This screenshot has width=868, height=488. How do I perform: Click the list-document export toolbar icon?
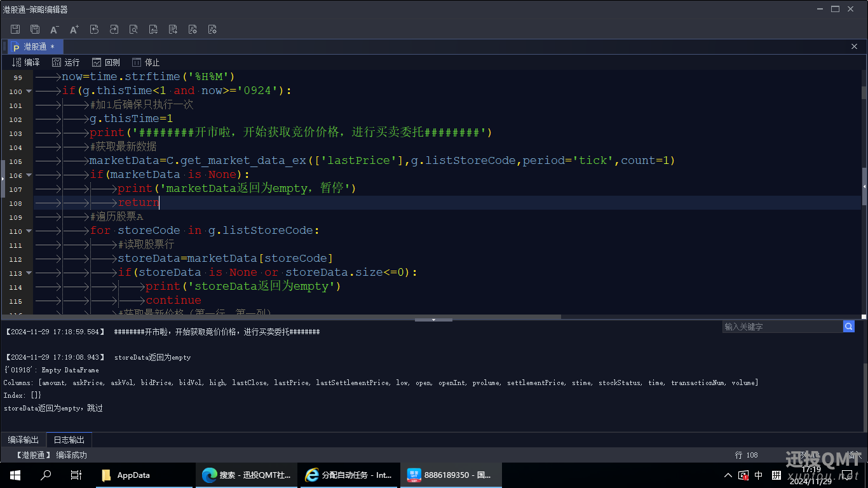coord(173,29)
